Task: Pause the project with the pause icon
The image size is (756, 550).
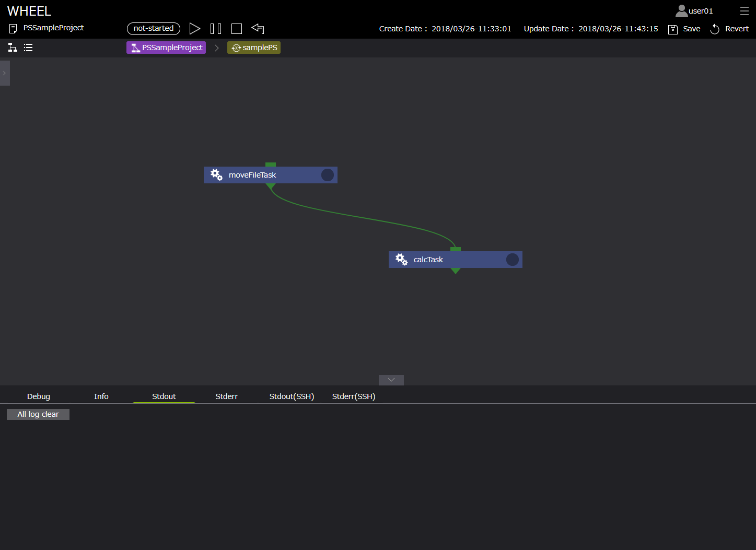Action: point(215,29)
